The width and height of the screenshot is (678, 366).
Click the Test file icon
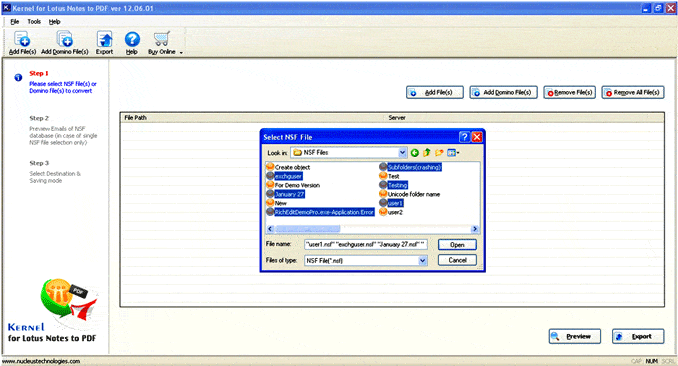pyautogui.click(x=383, y=176)
